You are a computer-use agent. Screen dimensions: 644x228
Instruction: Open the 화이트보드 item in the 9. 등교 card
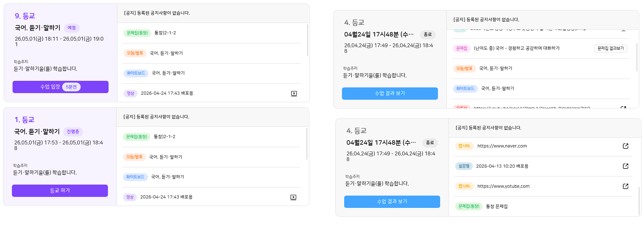[x=212, y=73]
